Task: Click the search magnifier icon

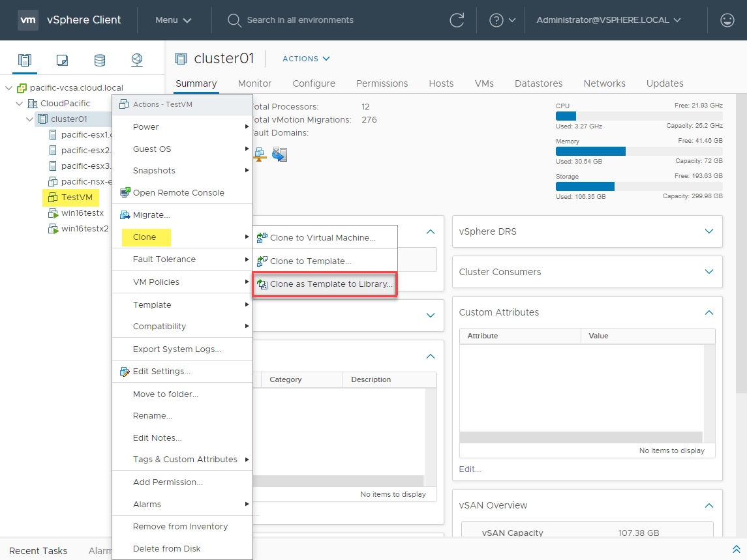Action: [234, 20]
